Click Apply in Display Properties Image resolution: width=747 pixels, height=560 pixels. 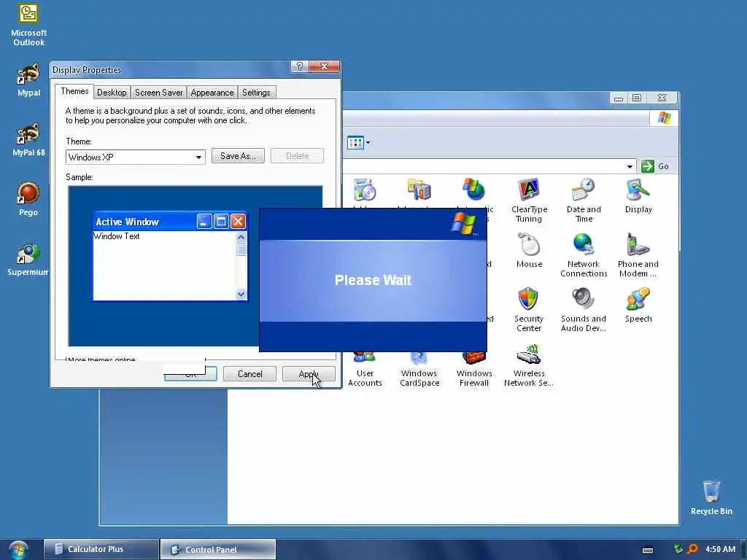[x=309, y=374]
